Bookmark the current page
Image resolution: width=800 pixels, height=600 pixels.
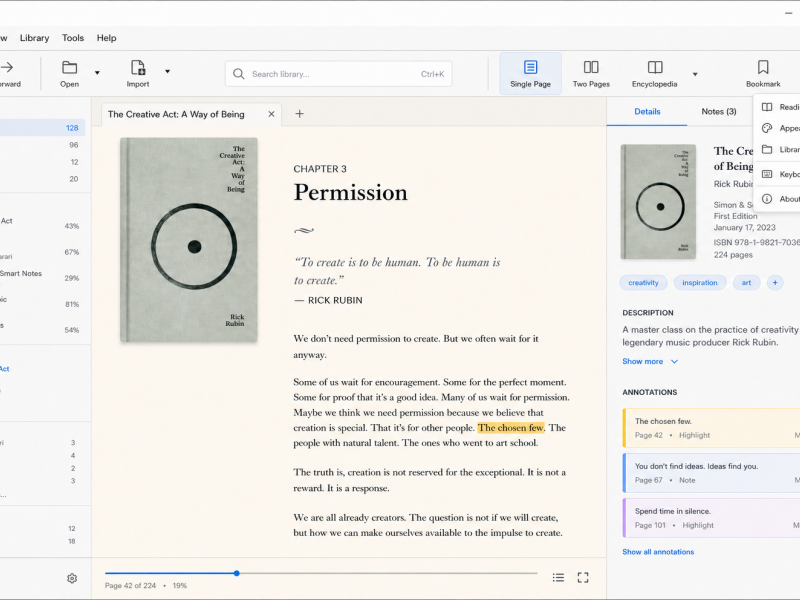pyautogui.click(x=763, y=73)
